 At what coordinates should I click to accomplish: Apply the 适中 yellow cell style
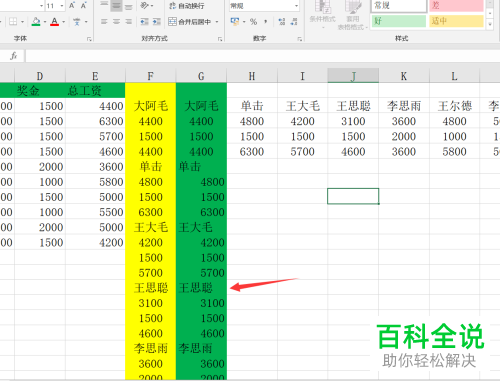pos(456,21)
